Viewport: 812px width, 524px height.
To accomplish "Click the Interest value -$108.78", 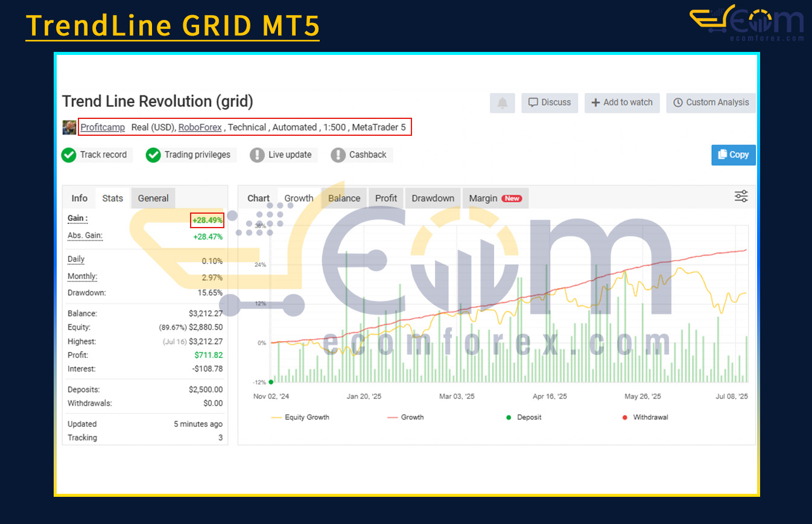I will coord(208,369).
